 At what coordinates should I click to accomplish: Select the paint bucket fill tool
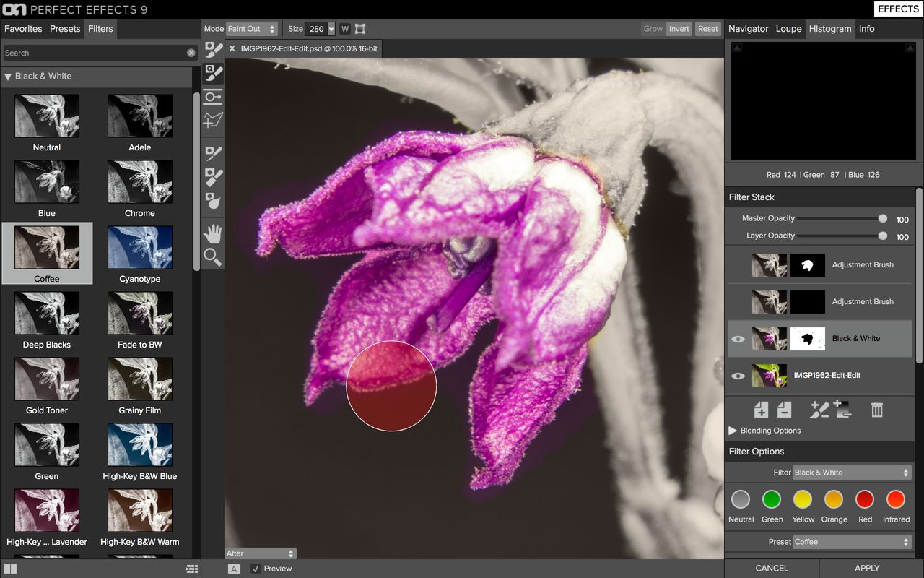[x=213, y=201]
